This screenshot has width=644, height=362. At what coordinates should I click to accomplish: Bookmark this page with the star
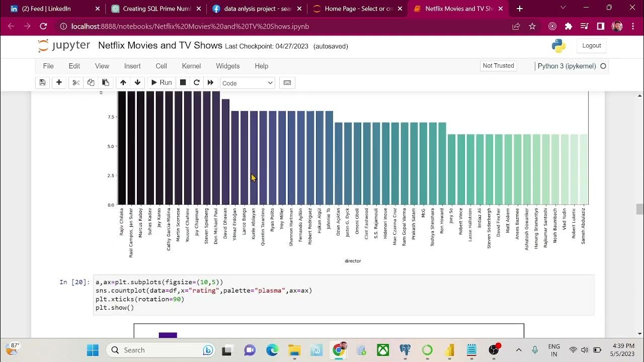tap(532, 26)
